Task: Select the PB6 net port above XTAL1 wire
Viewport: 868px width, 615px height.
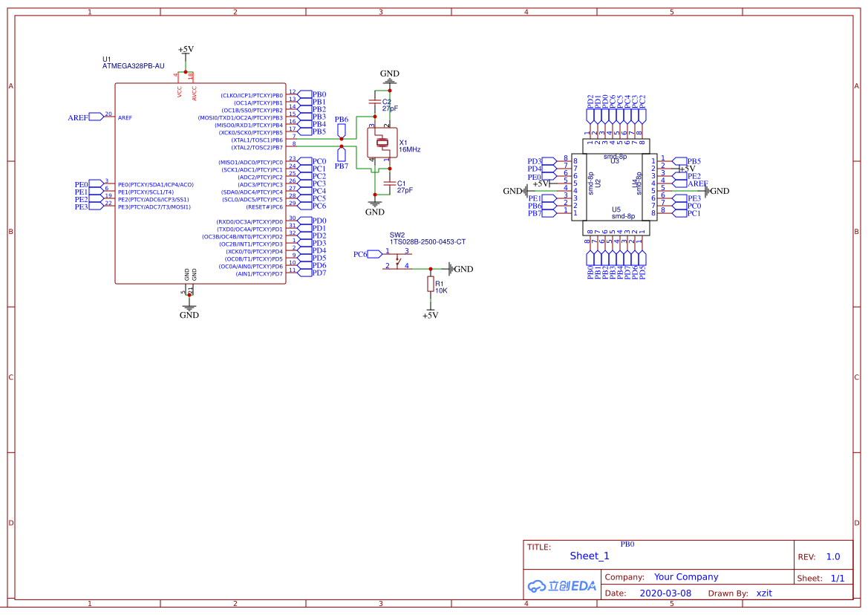Action: point(342,126)
